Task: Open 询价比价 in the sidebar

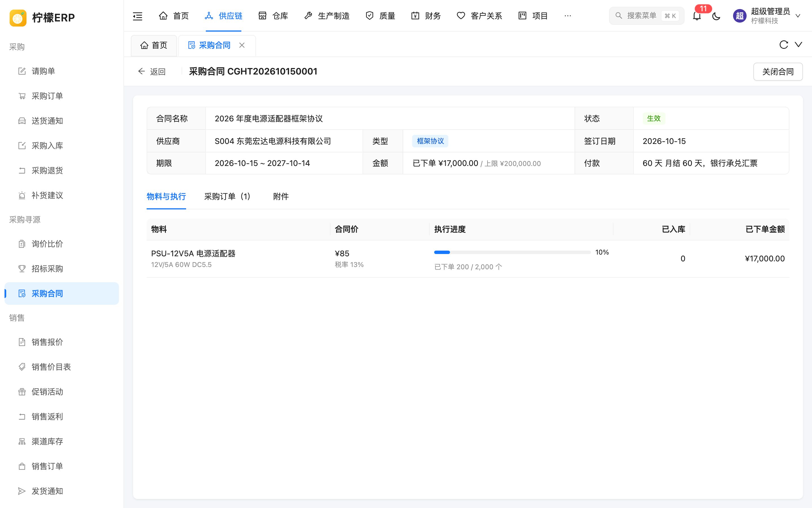Action: click(62, 244)
